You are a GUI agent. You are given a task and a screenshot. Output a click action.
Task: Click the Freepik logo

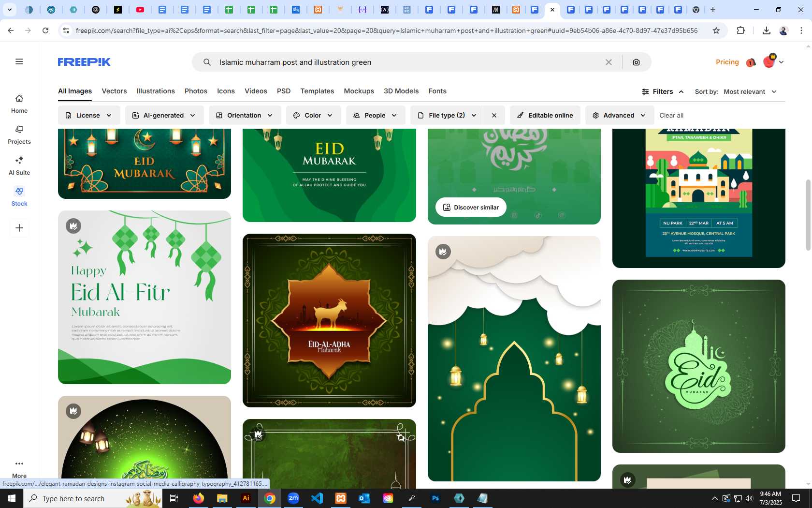tap(84, 62)
